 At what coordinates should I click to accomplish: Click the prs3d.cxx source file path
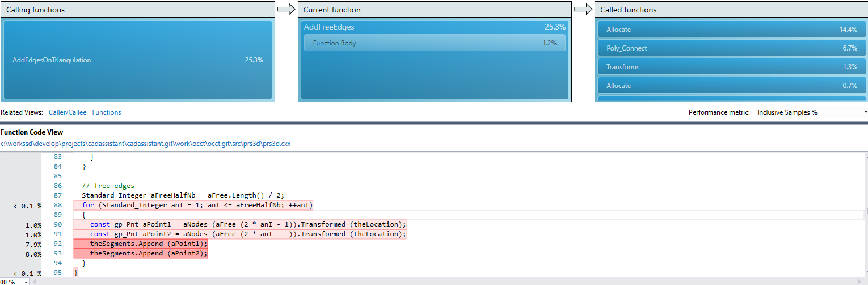pyautogui.click(x=145, y=144)
